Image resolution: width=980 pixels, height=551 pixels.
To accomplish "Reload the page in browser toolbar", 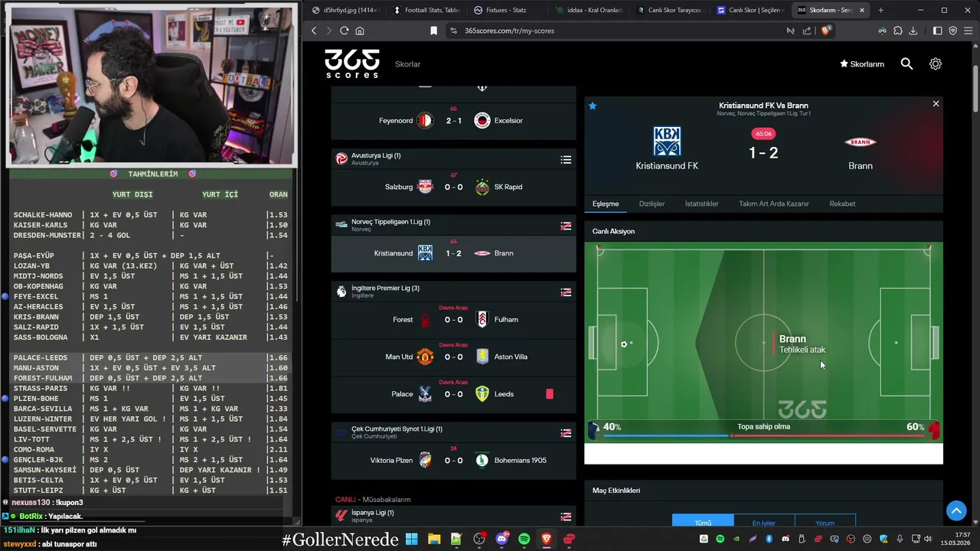I will click(345, 31).
